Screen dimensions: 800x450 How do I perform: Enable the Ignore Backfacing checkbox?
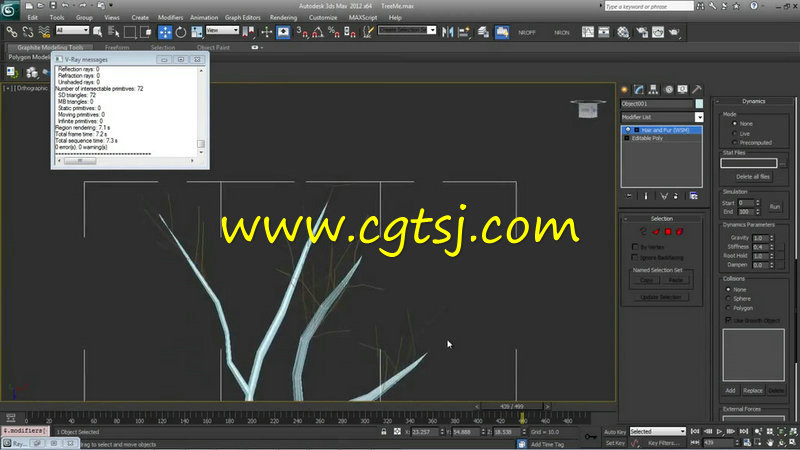pos(635,257)
